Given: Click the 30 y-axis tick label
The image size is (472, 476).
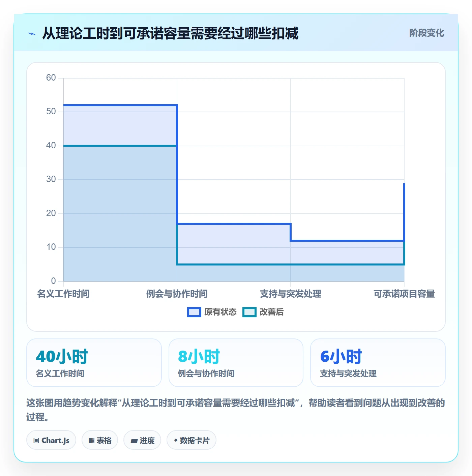Looking at the screenshot, I should pos(51,179).
